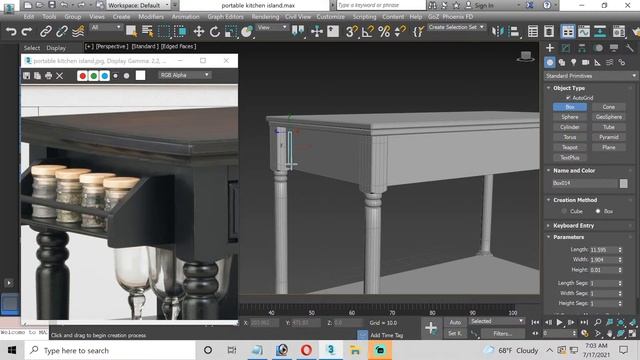Click the Undo arrow in main toolbar

click(11, 31)
